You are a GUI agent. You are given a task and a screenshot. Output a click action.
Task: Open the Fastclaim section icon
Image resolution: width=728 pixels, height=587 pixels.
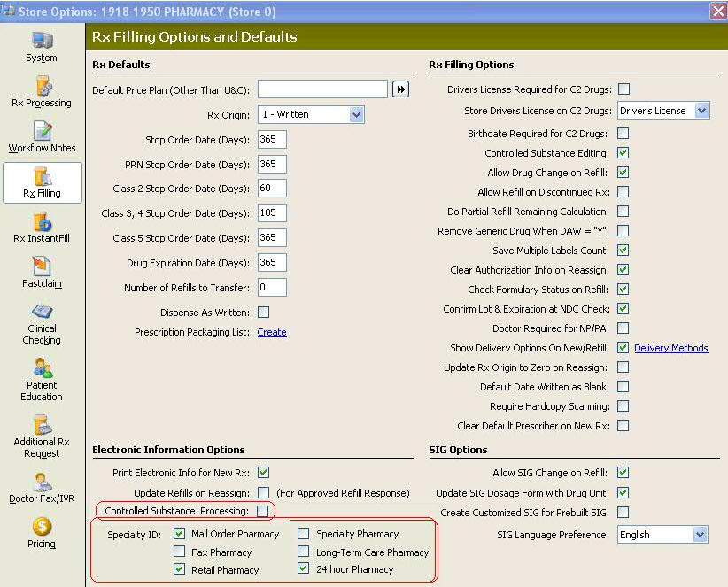coord(42,266)
